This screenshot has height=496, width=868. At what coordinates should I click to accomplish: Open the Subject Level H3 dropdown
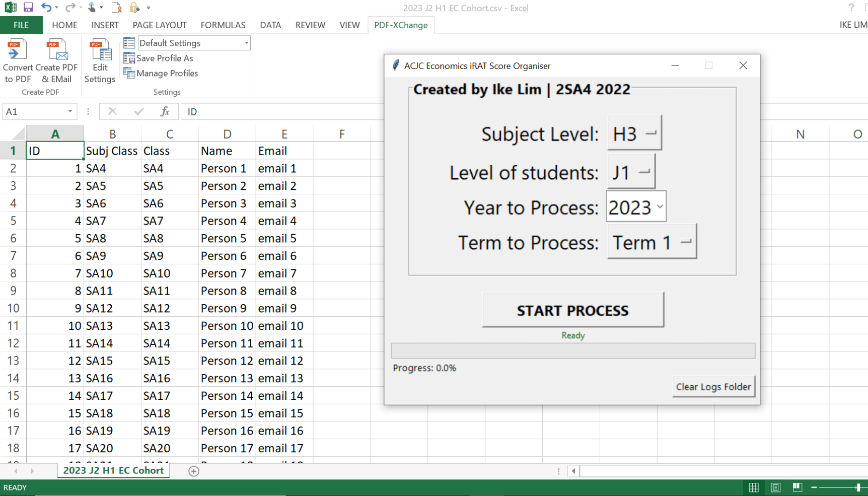[x=634, y=133]
